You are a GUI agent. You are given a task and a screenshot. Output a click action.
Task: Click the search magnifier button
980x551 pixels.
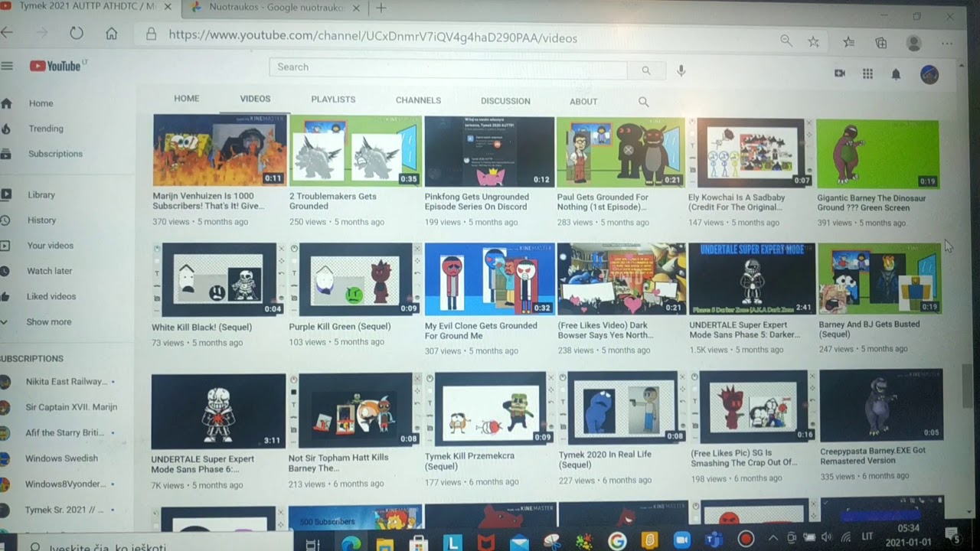click(646, 70)
